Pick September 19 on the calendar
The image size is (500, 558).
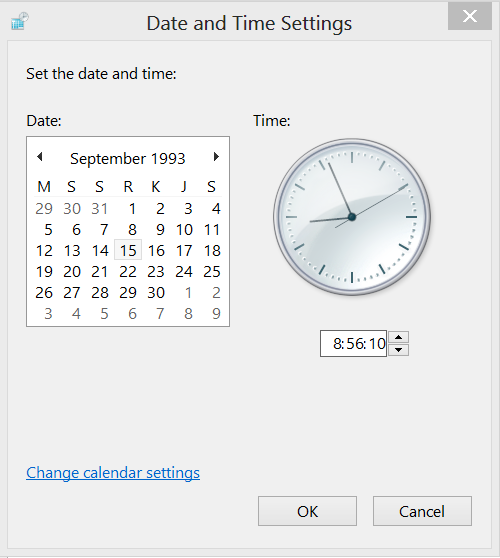tap(44, 272)
